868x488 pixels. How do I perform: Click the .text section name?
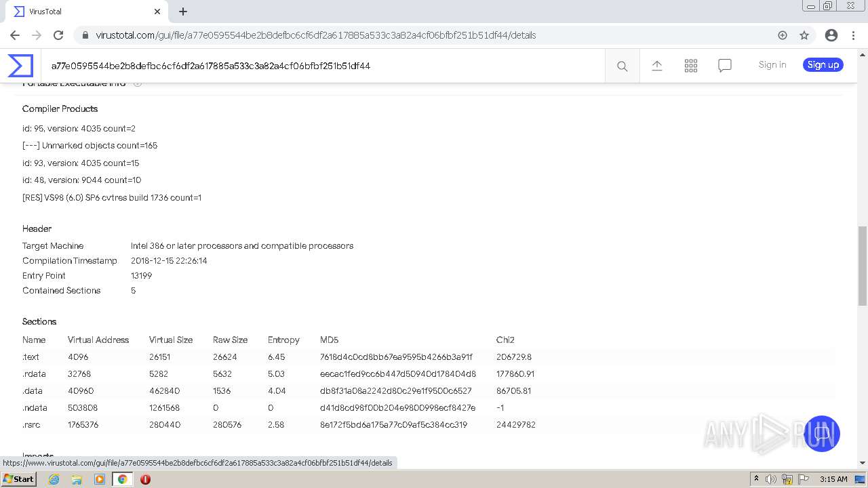tap(31, 357)
